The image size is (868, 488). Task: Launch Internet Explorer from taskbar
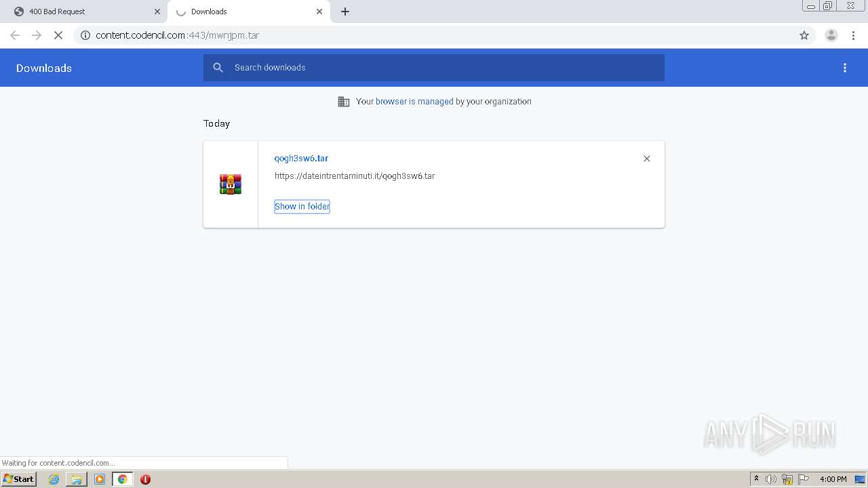point(54,479)
